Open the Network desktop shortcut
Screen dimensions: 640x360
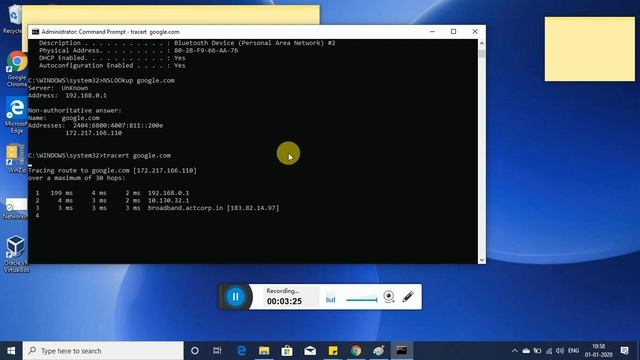(x=16, y=208)
